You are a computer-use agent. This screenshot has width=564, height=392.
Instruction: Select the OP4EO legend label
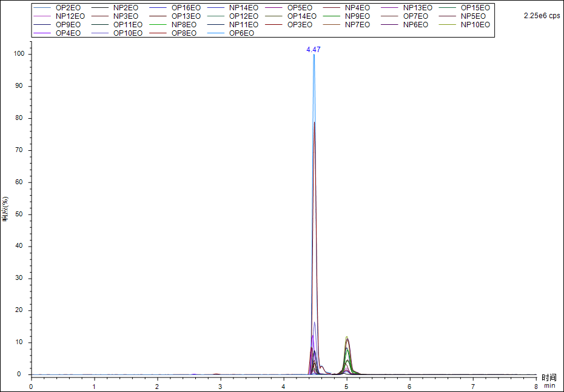click(67, 33)
